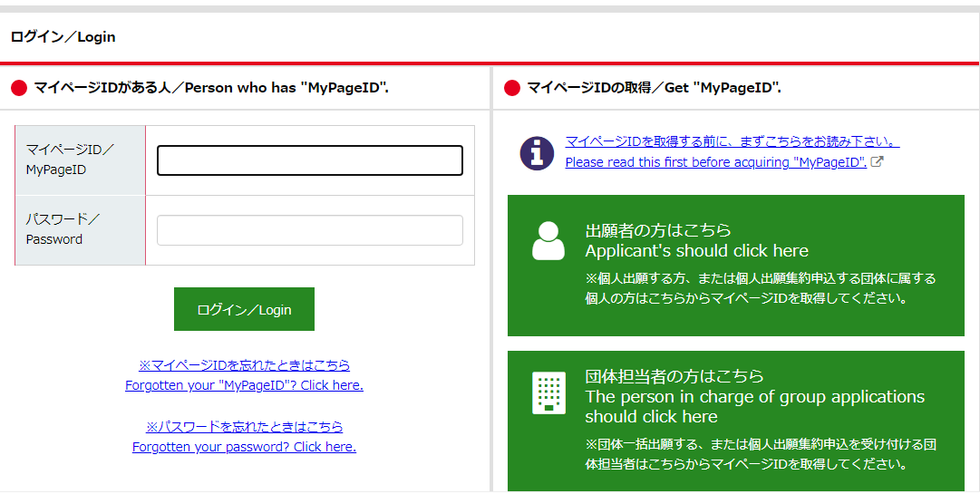Click the external link icon after "MyPageID" link
Image resolution: width=980 pixels, height=494 pixels.
pyautogui.click(x=877, y=162)
